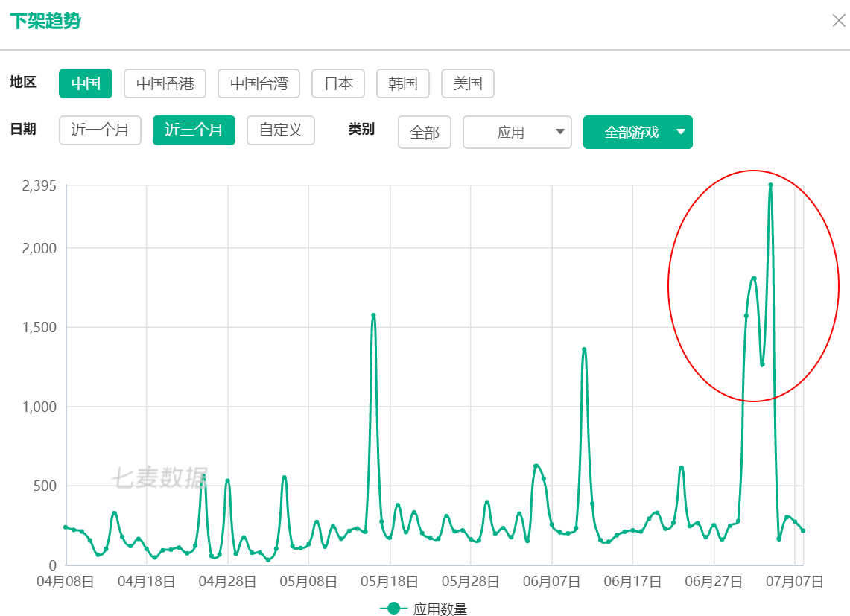The height and width of the screenshot is (616, 850).
Task: Select the 全部 category filter
Action: pos(425,132)
